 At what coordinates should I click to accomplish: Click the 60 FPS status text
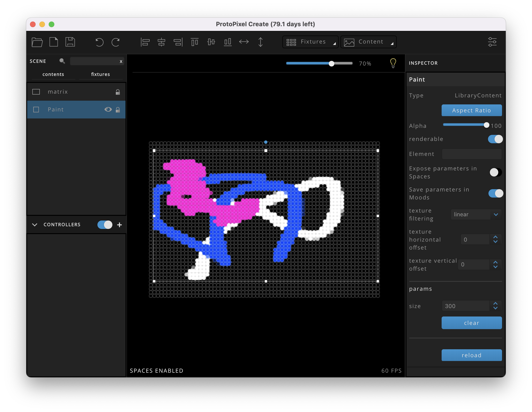pos(392,371)
